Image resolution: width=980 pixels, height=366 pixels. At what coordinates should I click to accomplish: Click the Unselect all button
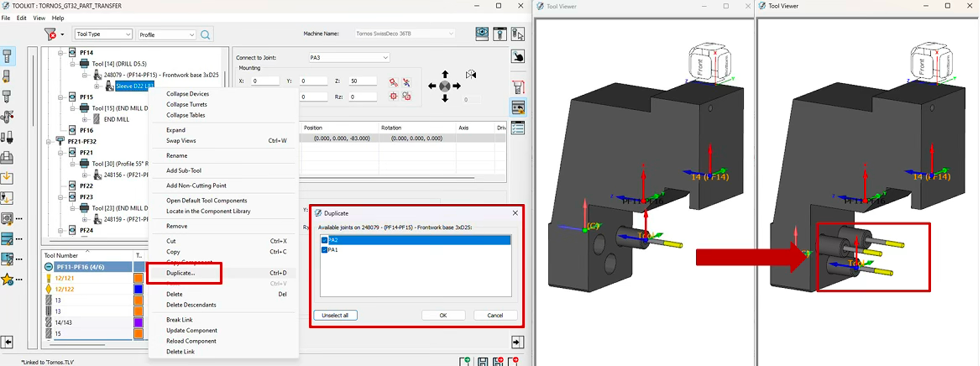point(335,315)
